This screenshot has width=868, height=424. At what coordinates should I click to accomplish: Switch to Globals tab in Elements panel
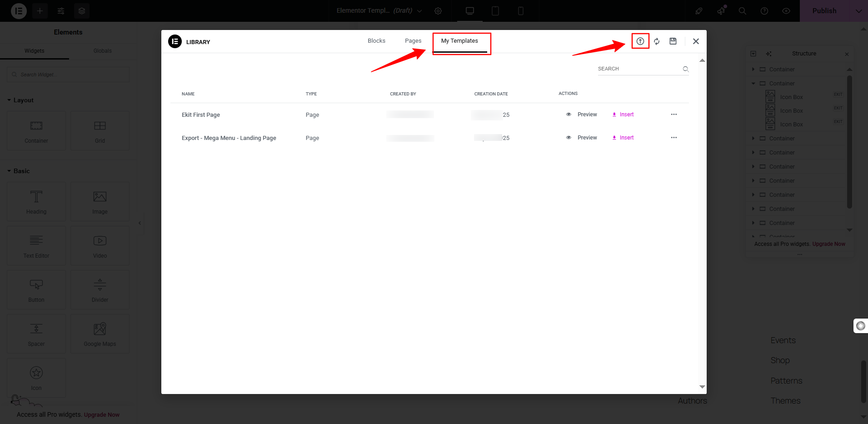(103, 51)
